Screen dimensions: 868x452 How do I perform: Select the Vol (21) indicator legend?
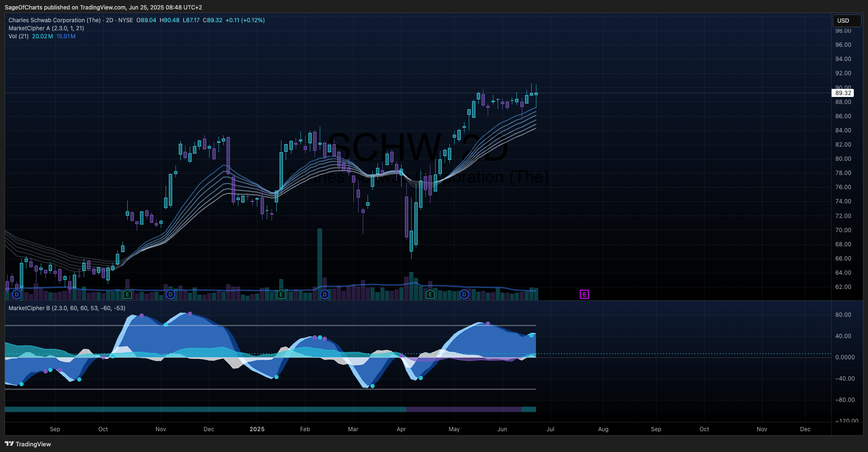[x=18, y=36]
